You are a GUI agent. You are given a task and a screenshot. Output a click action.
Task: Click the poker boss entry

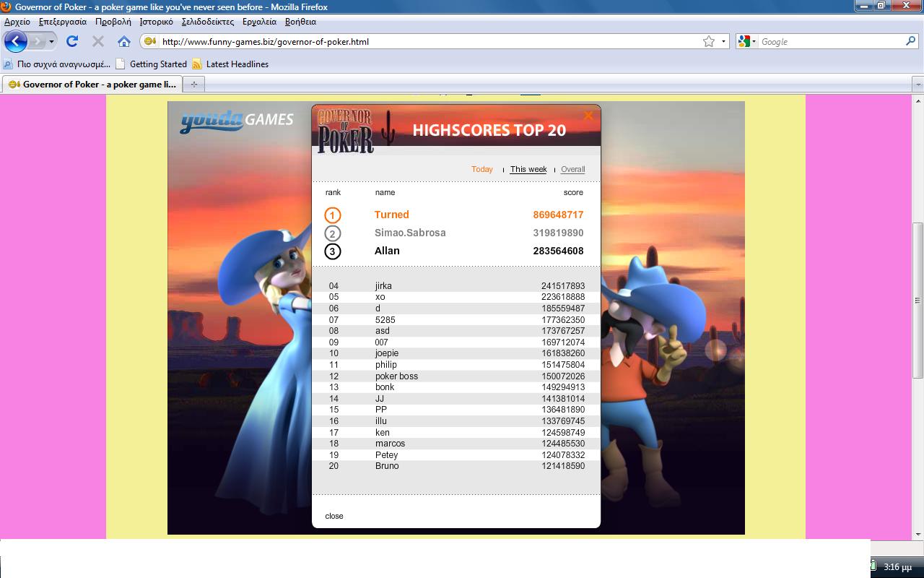pyautogui.click(x=396, y=376)
